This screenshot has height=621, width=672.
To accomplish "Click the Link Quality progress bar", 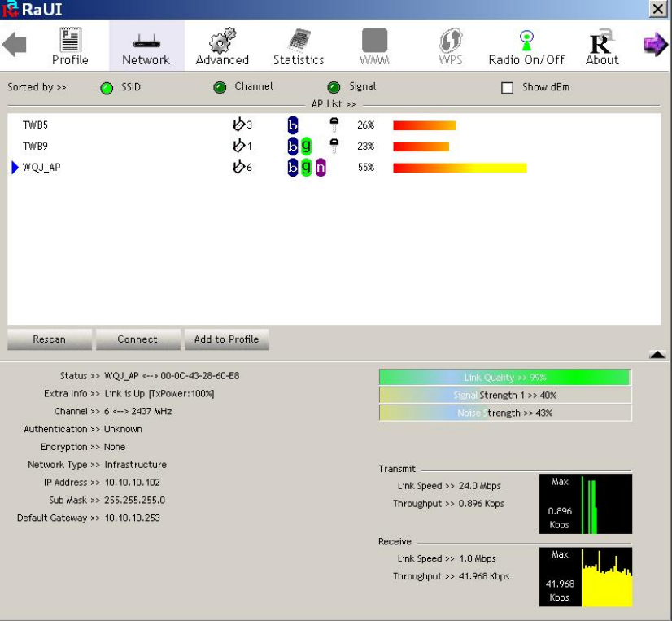I will click(x=504, y=378).
